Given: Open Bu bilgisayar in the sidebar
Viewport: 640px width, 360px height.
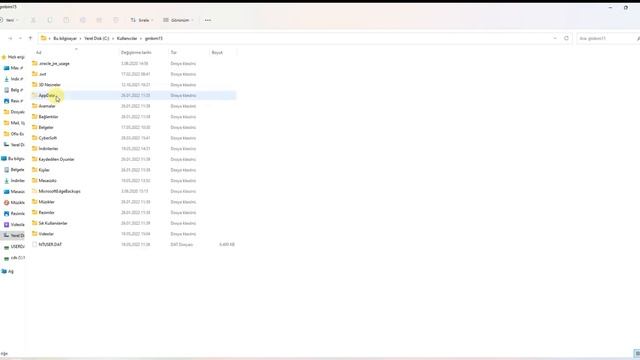Looking at the screenshot, I should pos(13,159).
